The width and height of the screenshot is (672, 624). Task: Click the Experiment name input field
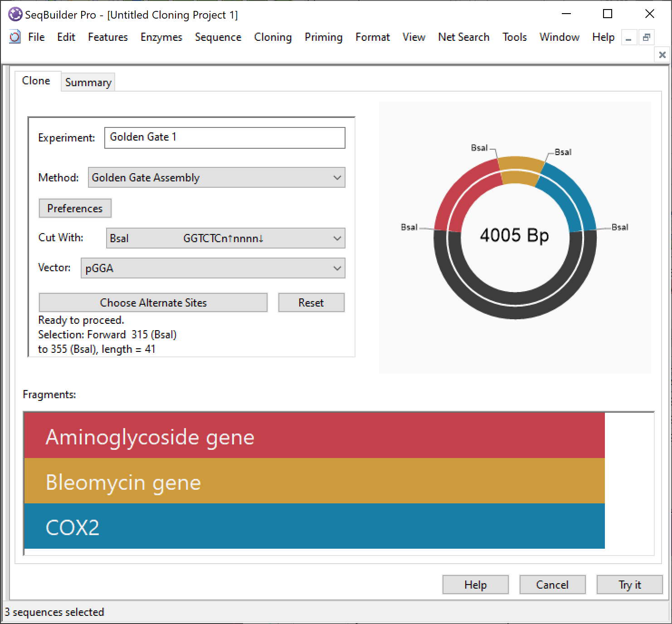pos(224,138)
